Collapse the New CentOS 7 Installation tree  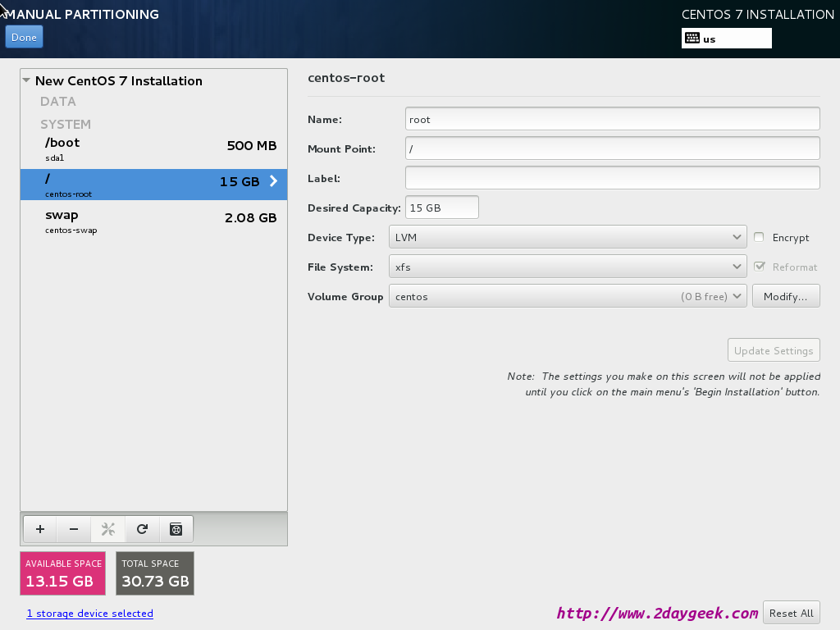click(x=26, y=80)
